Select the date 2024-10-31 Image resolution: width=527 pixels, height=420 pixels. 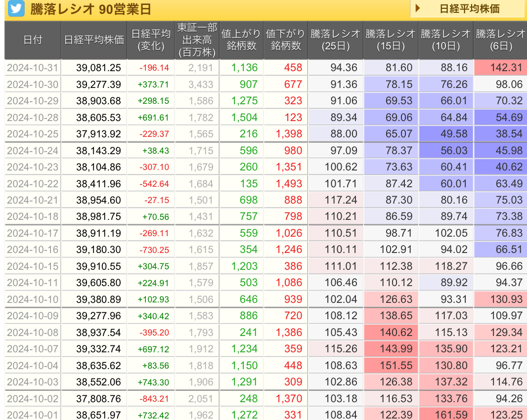pos(33,68)
